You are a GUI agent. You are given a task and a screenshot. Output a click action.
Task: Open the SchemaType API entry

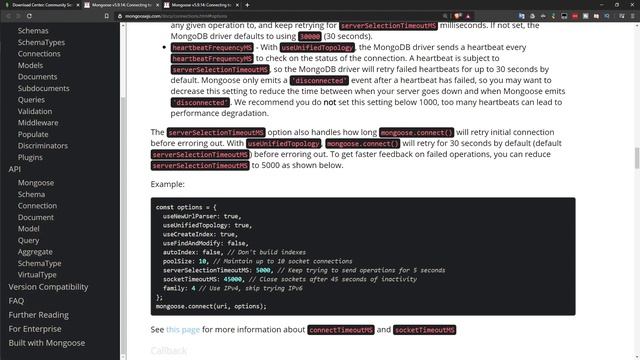39,263
